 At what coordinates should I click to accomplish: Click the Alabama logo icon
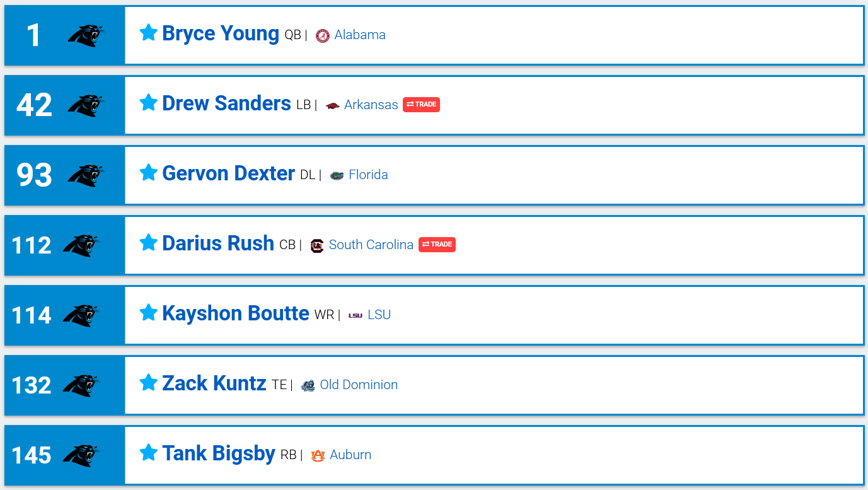tap(323, 36)
